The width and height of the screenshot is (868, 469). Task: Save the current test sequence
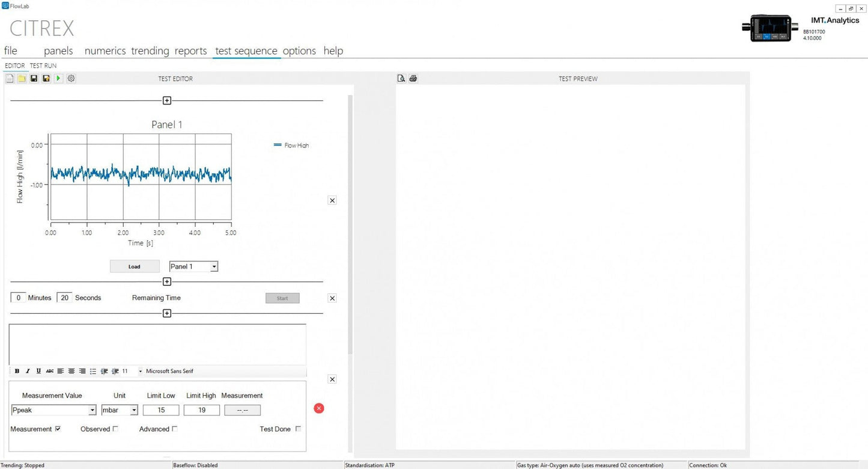pos(34,78)
